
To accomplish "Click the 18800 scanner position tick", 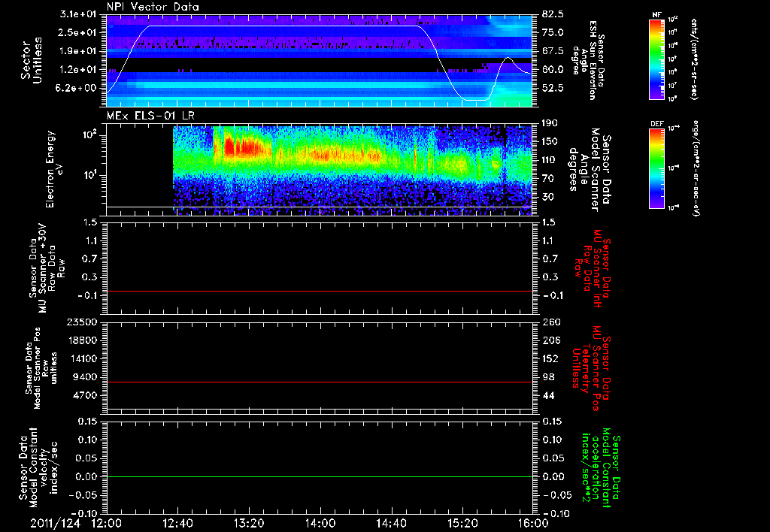I will tap(81, 340).
